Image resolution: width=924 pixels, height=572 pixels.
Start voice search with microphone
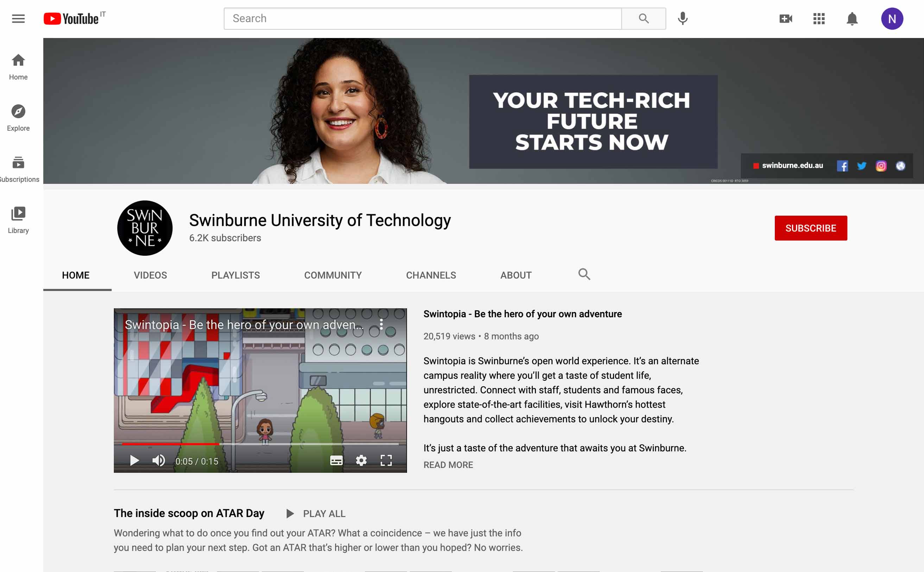[683, 19]
